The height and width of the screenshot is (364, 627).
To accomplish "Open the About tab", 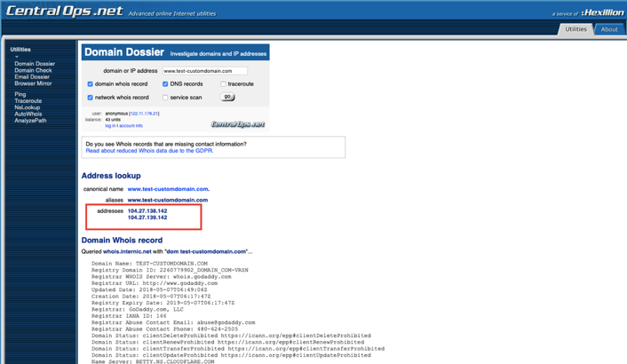I will point(609,29).
